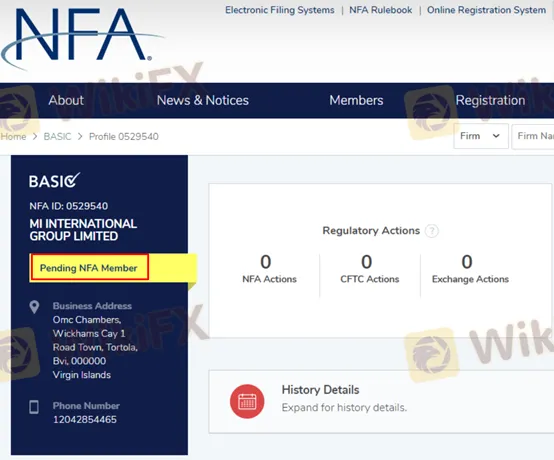
Task: Go to BASIC in the breadcrumb
Action: 57,136
